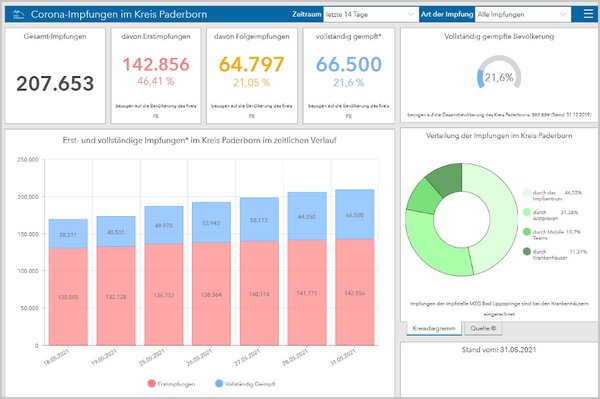Toggle the Erstimpfungen legend entry
Screen dimensions: 600x399
pyautogui.click(x=171, y=384)
